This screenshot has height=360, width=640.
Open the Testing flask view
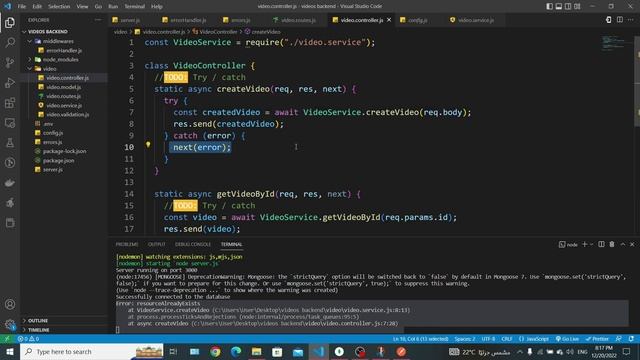point(10,143)
